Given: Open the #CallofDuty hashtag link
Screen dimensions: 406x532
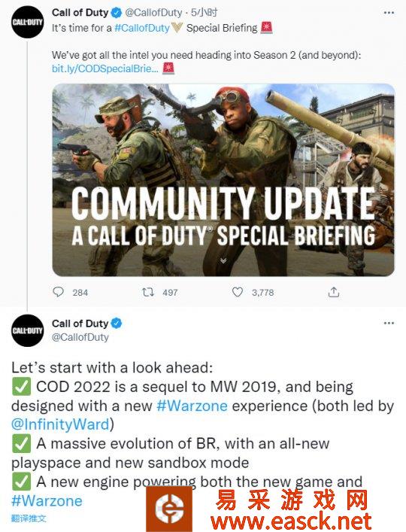Looking at the screenshot, I should coord(142,28).
